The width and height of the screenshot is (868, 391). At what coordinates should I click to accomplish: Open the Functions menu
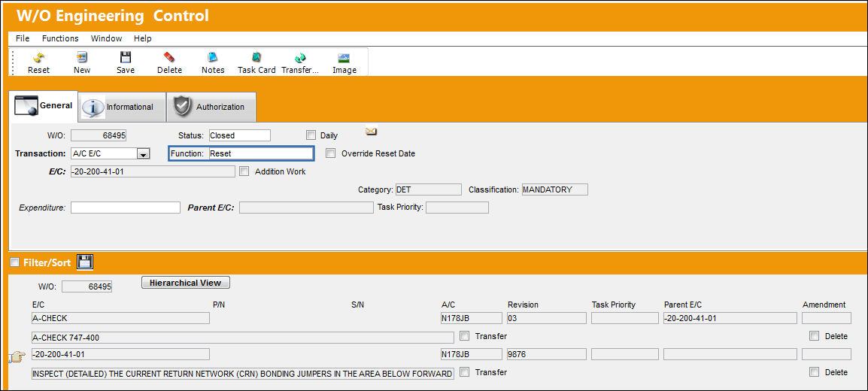pyautogui.click(x=60, y=38)
